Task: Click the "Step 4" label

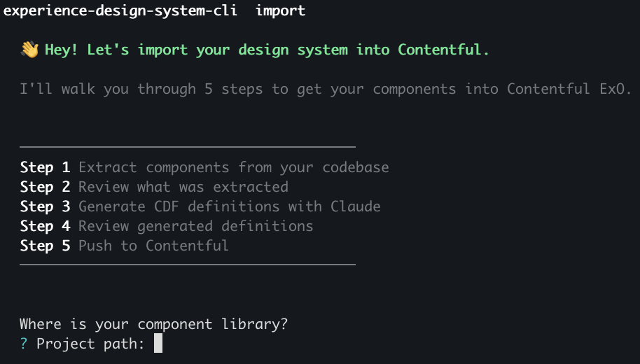Action: pyautogui.click(x=46, y=226)
